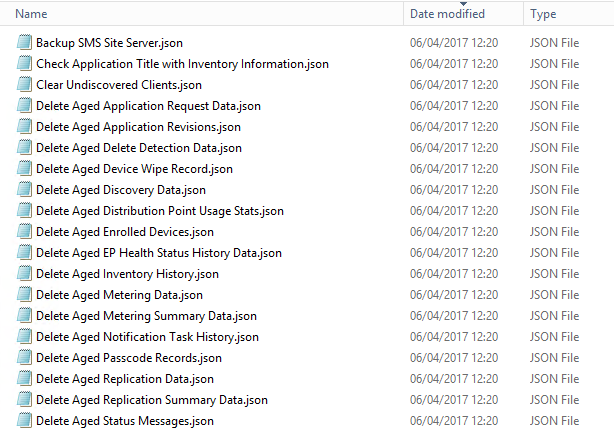Select Check Application Title with Inventory Information.json
614x431 pixels.
click(182, 64)
